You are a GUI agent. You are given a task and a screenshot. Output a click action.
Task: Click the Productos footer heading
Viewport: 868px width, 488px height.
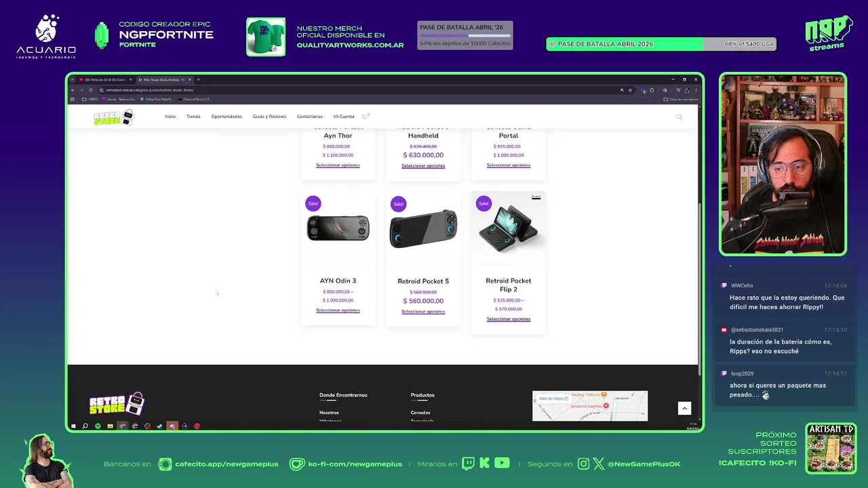(x=422, y=395)
